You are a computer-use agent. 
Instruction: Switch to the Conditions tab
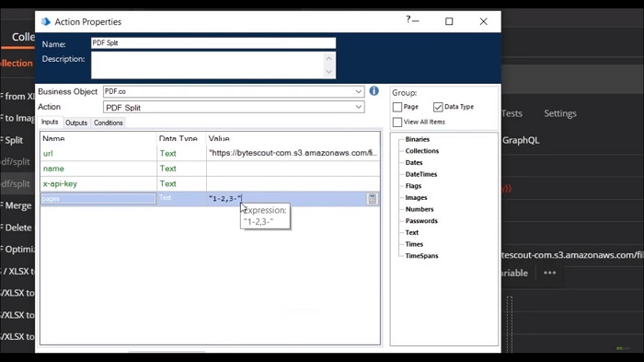(108, 123)
